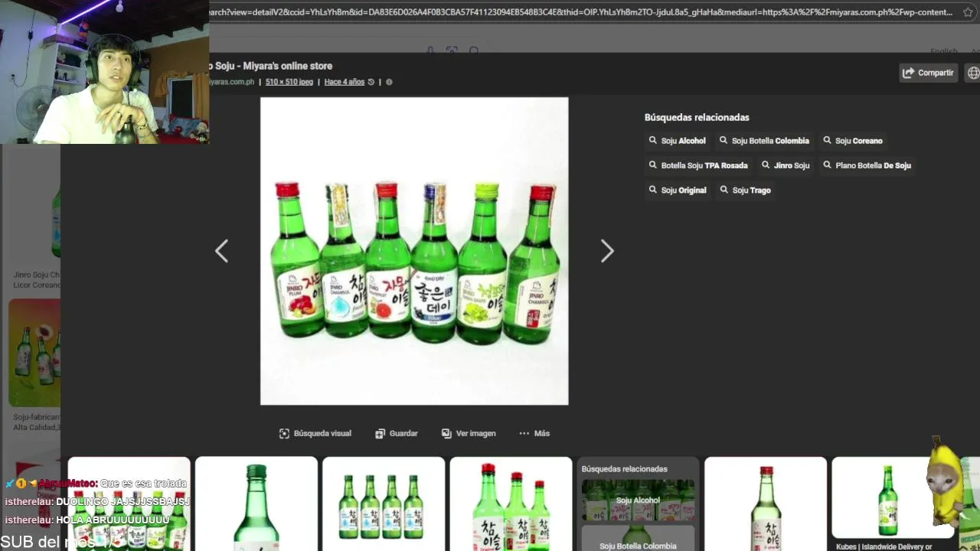This screenshot has height=551, width=980.
Task: Go to the next image arrow
Action: [607, 251]
